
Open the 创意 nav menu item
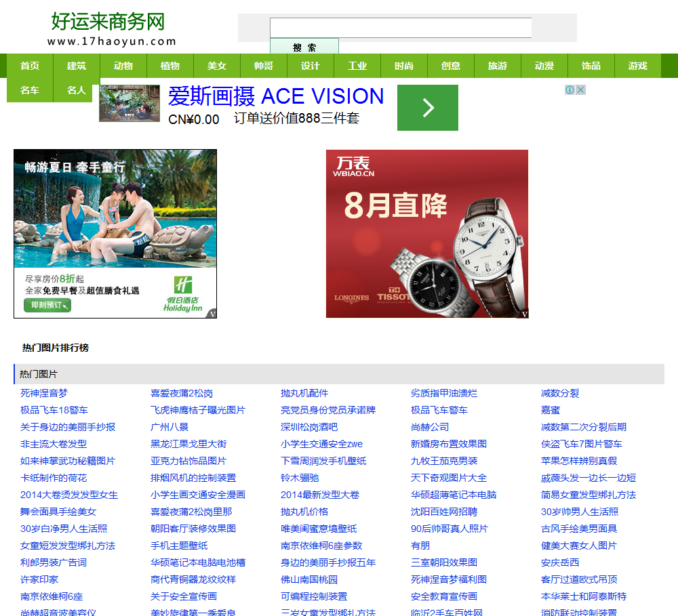pos(451,66)
